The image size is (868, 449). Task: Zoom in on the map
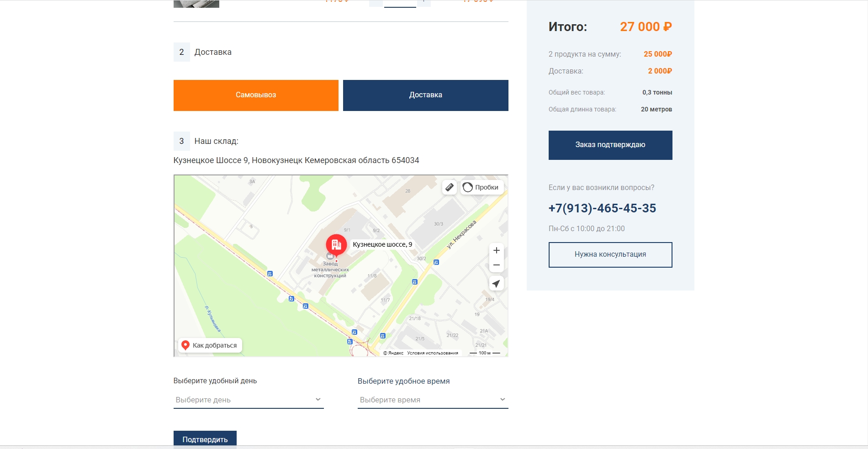pyautogui.click(x=496, y=250)
